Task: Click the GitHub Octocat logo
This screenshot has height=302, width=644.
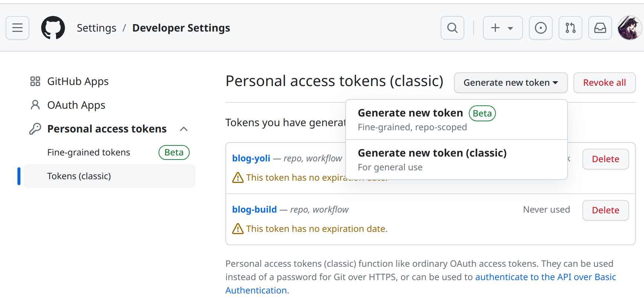Action: coord(53,28)
